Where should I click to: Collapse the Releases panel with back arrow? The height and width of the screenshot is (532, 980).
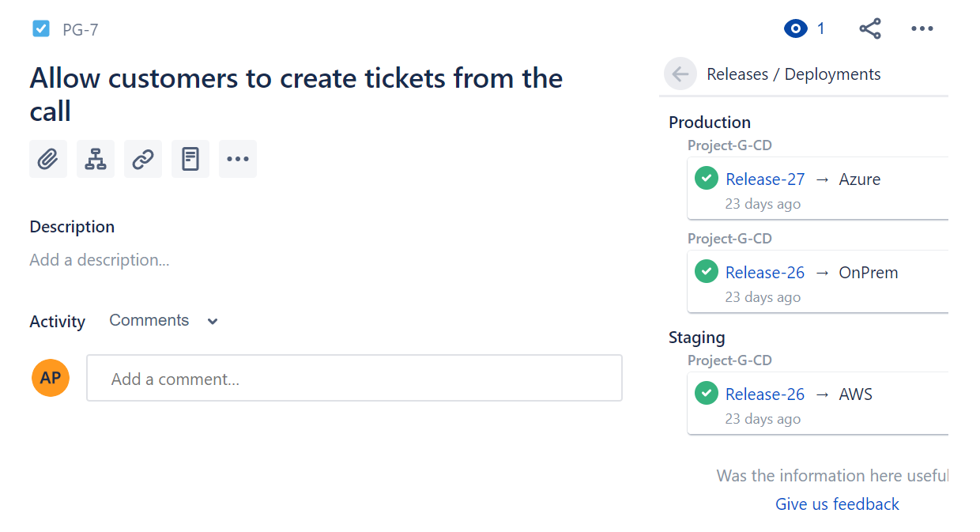pyautogui.click(x=680, y=74)
